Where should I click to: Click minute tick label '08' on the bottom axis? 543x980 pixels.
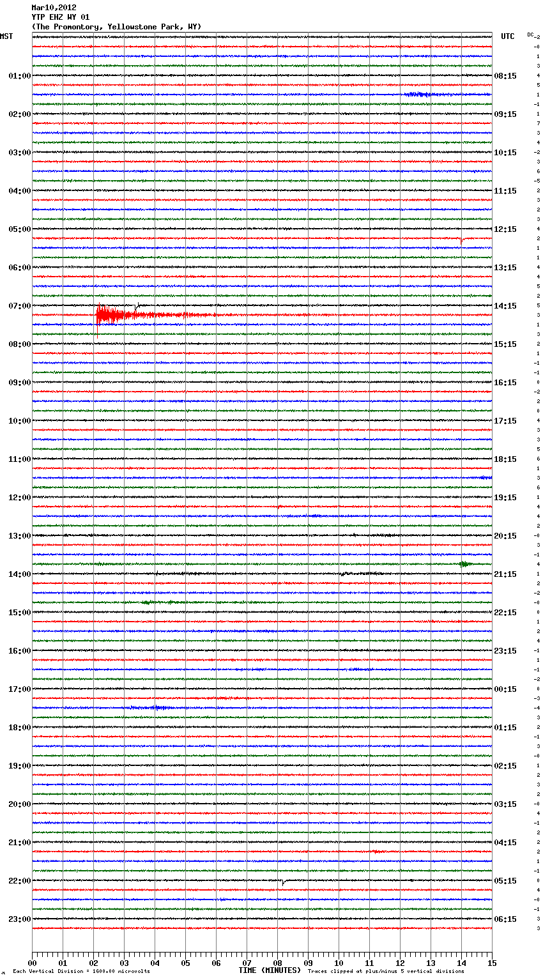pyautogui.click(x=277, y=963)
